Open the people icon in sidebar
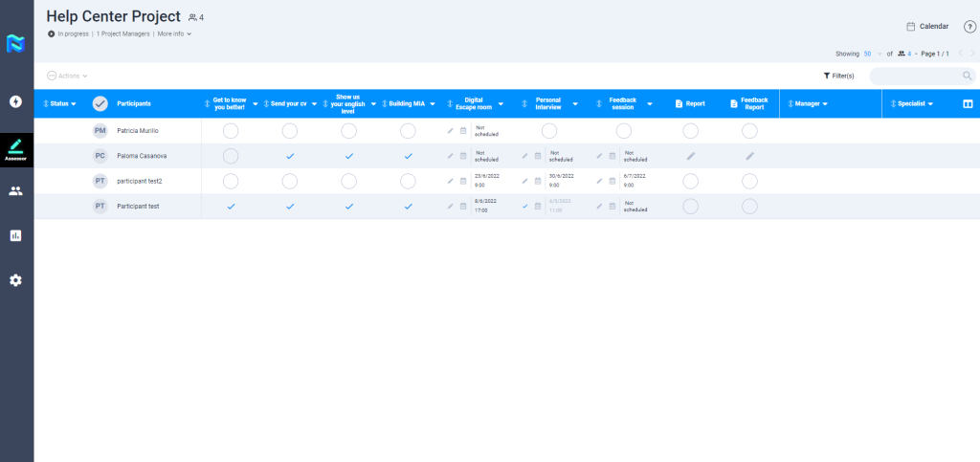This screenshot has height=462, width=980. pos(15,191)
